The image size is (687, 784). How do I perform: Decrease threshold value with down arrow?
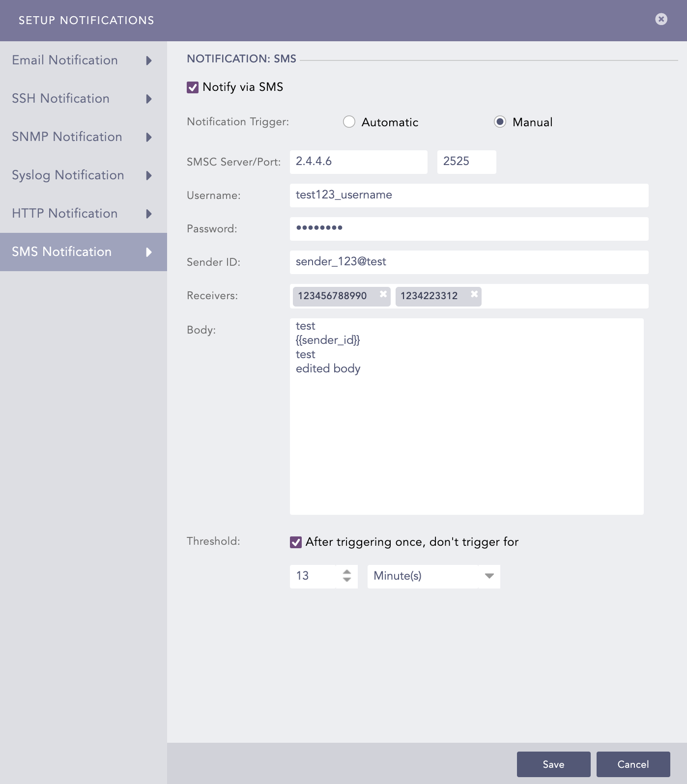point(347,580)
